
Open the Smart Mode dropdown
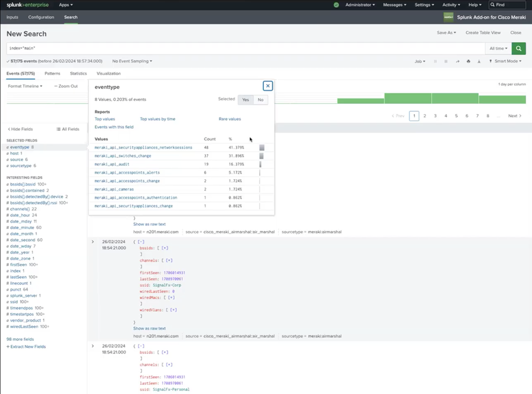[x=505, y=61]
